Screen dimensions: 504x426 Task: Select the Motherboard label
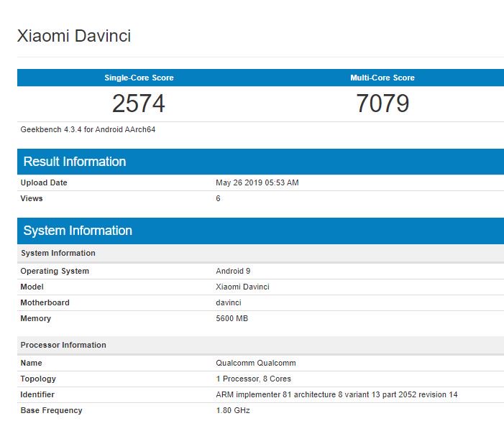click(45, 302)
